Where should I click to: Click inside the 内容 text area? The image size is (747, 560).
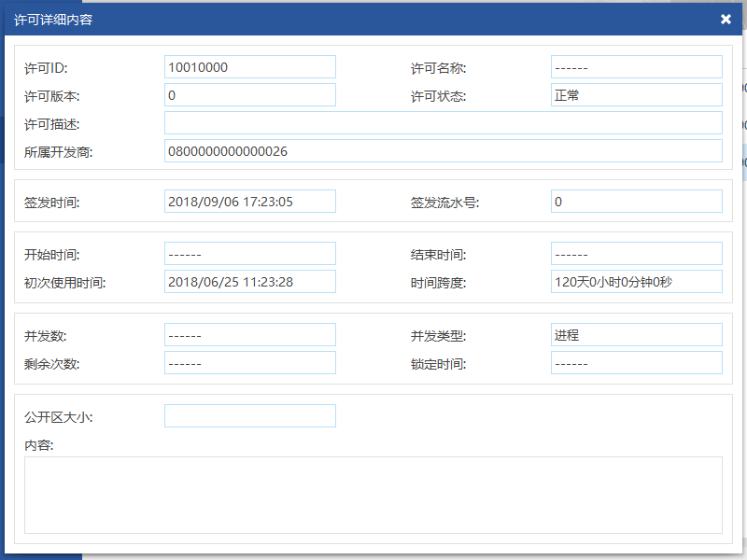[x=373, y=495]
